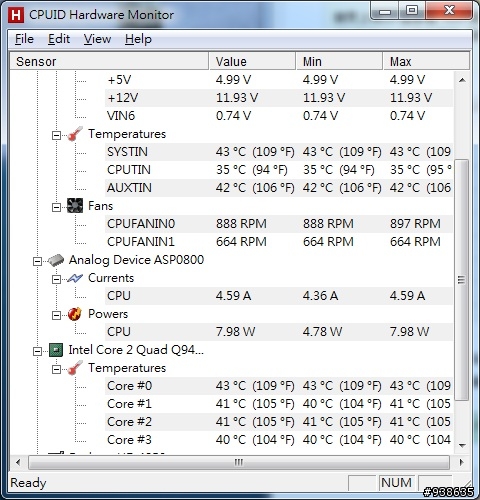Click the NUM status bar indicator
Viewport: 480px width, 500px height.
coord(396,483)
